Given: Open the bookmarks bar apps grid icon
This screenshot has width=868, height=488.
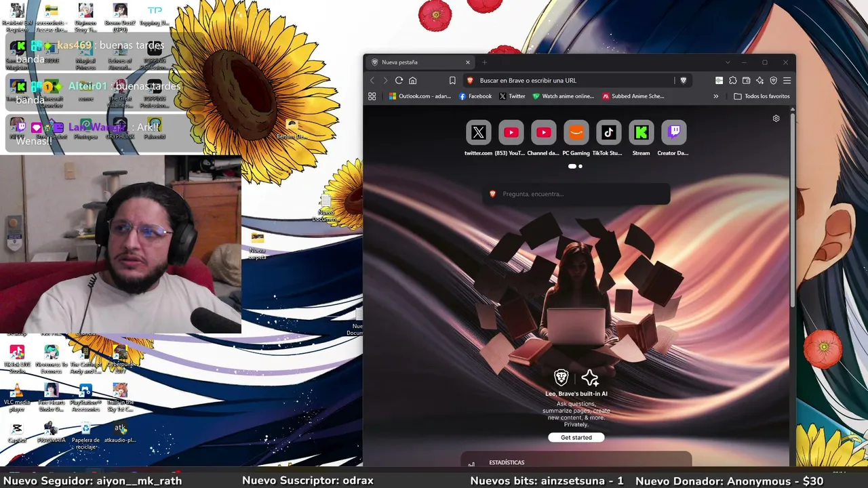Looking at the screenshot, I should click(x=372, y=96).
